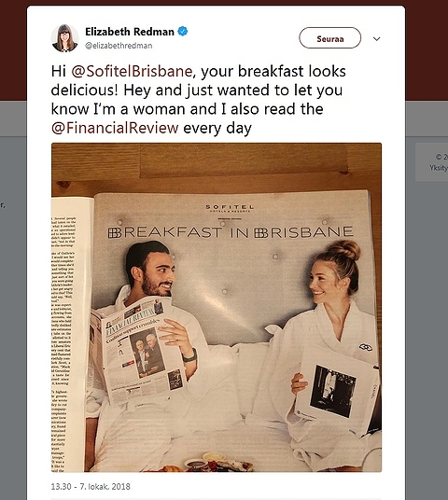Click the partially visible Yksity footer link
Viewport: 448px width, 500px height.
tap(439, 168)
